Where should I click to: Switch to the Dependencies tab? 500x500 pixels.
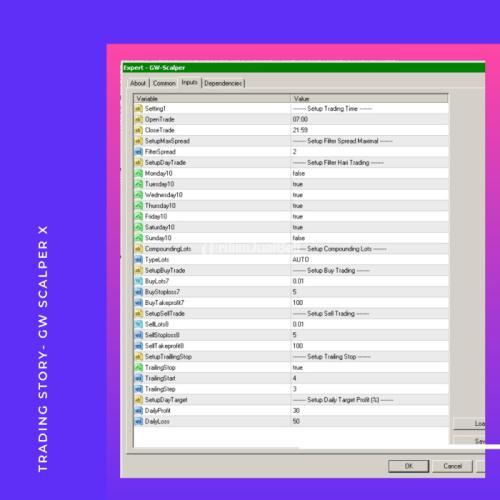pos(223,83)
